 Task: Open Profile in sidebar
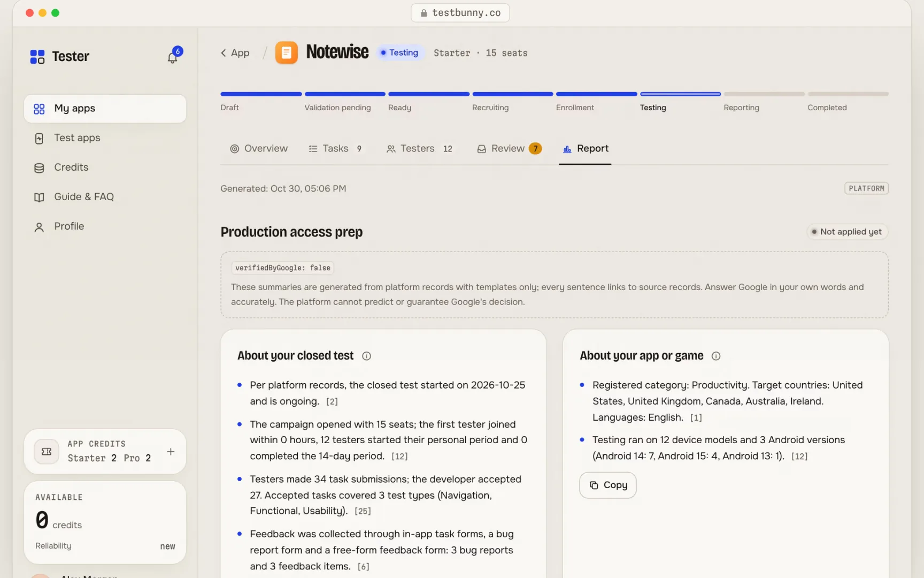[105, 226]
